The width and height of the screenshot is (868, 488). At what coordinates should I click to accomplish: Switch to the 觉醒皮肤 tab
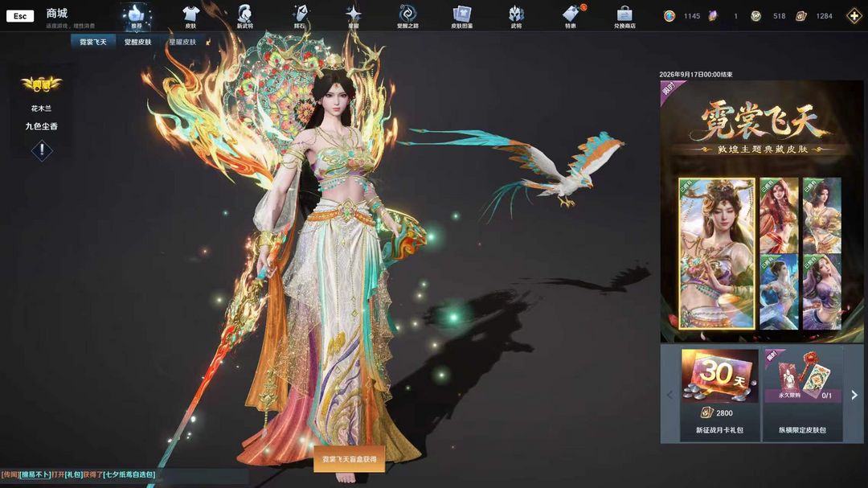[x=138, y=42]
